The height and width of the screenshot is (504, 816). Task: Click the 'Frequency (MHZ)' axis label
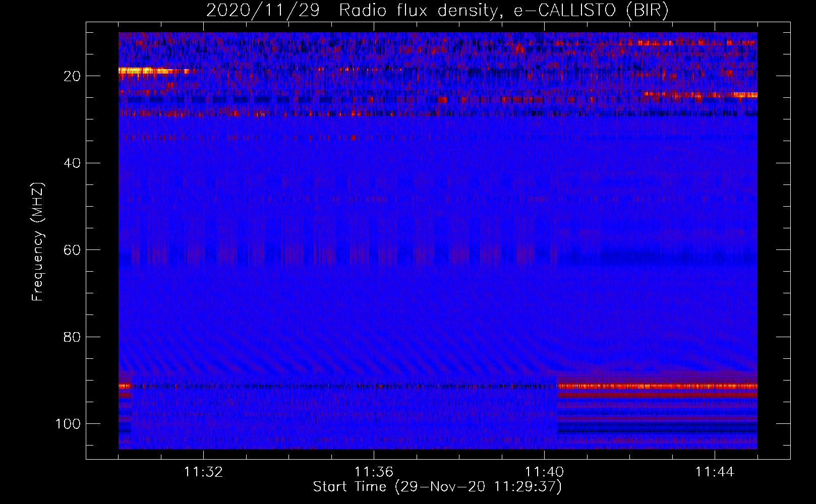[x=38, y=242]
